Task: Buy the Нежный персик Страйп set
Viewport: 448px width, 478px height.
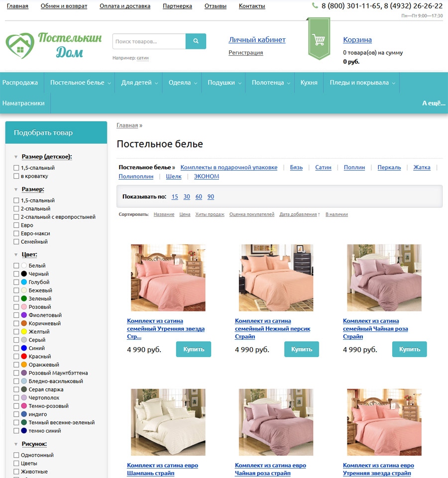Action: pyautogui.click(x=302, y=349)
